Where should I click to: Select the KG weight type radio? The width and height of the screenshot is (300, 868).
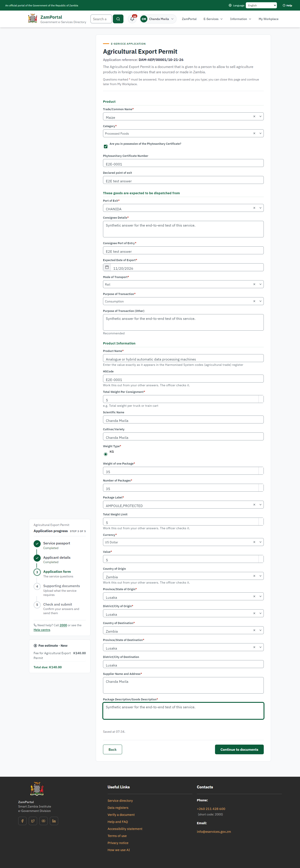tap(106, 454)
